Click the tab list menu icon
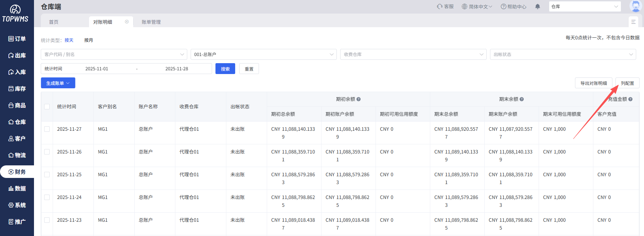The height and width of the screenshot is (236, 644). click(633, 22)
